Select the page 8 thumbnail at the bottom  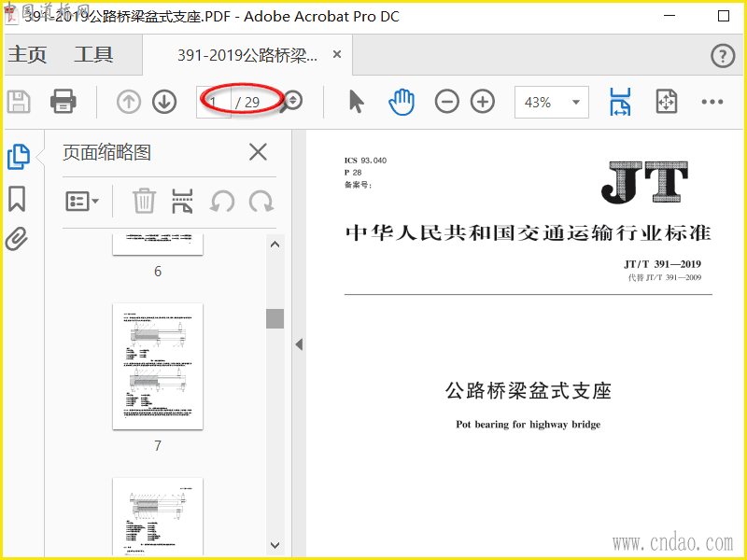158,517
